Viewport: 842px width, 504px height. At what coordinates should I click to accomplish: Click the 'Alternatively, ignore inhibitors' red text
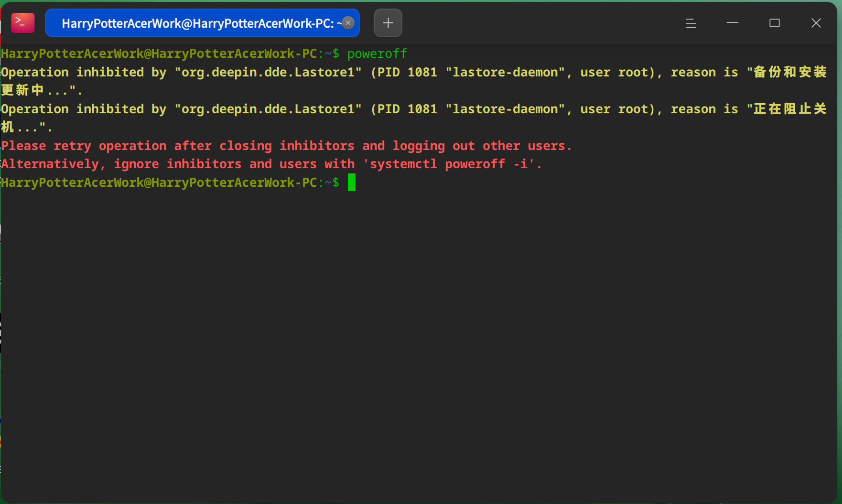[x=121, y=164]
